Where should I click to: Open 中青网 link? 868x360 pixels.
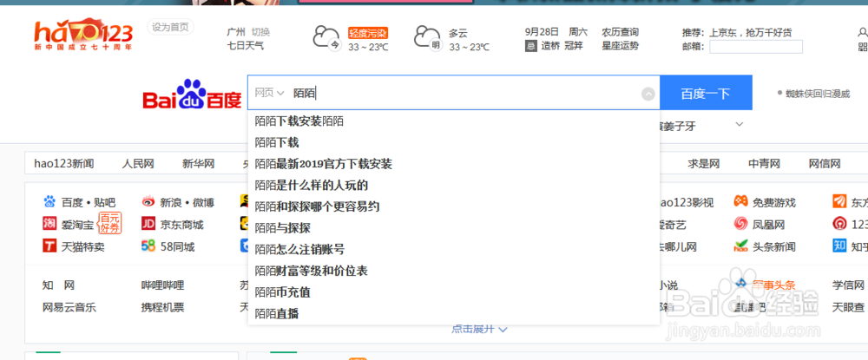[764, 164]
